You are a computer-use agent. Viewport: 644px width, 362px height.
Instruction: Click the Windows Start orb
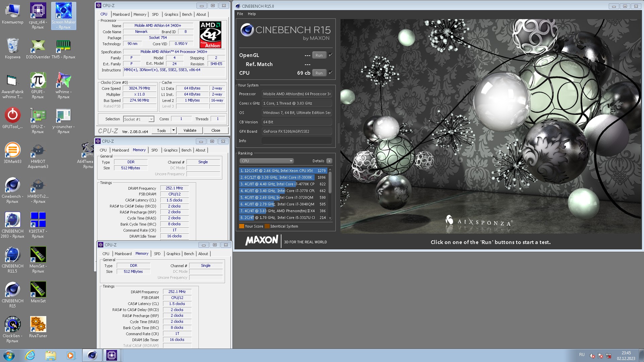click(9, 355)
